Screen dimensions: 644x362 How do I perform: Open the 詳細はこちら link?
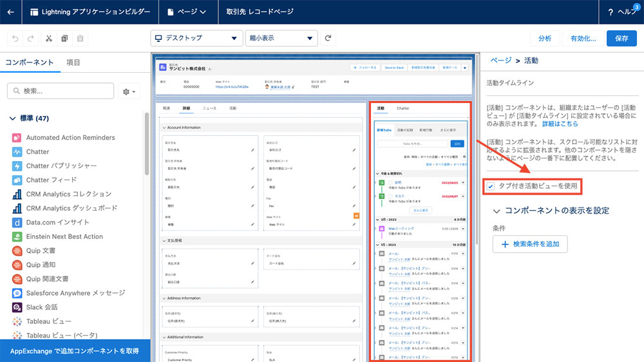coord(560,124)
